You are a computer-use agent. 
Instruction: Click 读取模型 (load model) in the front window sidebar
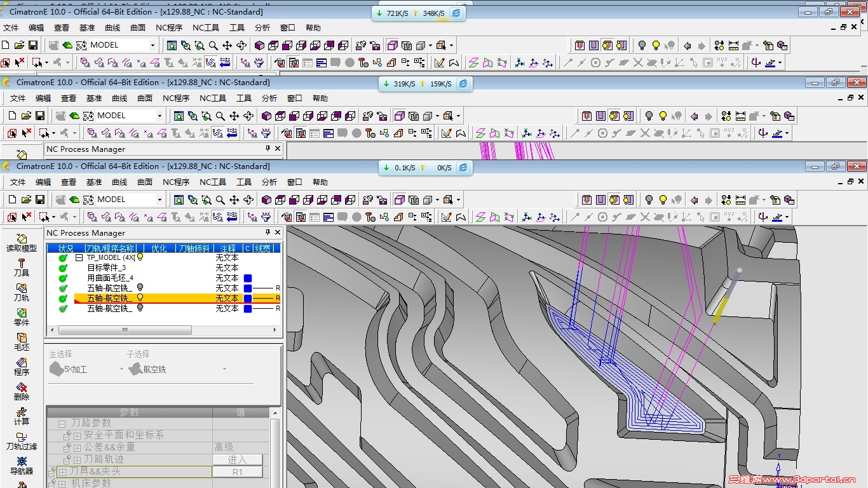tap(22, 243)
